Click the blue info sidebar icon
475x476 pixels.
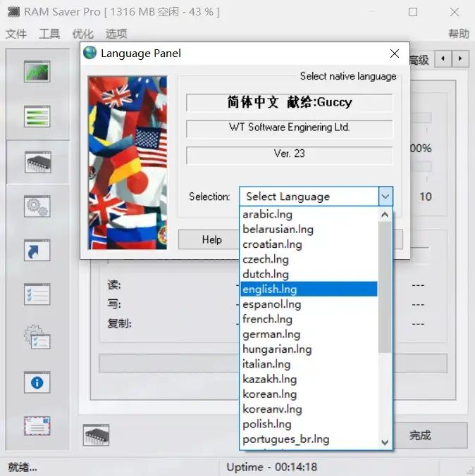37,382
